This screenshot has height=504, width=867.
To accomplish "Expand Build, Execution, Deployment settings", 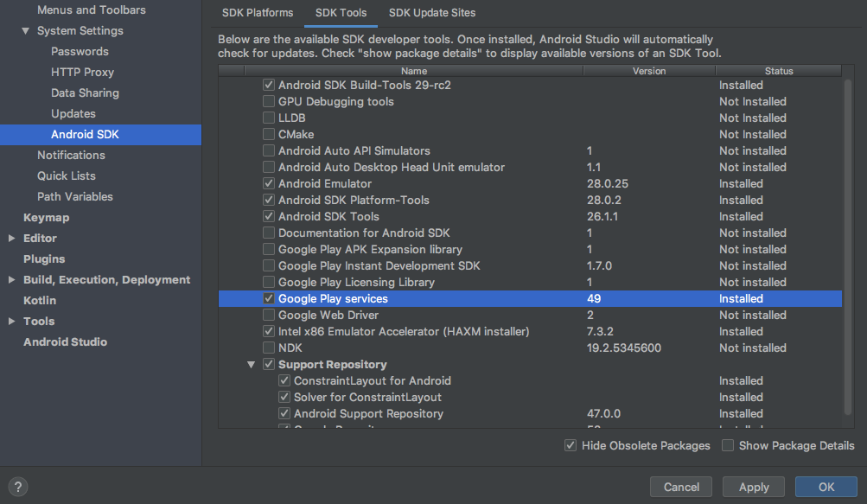I will pos(11,279).
